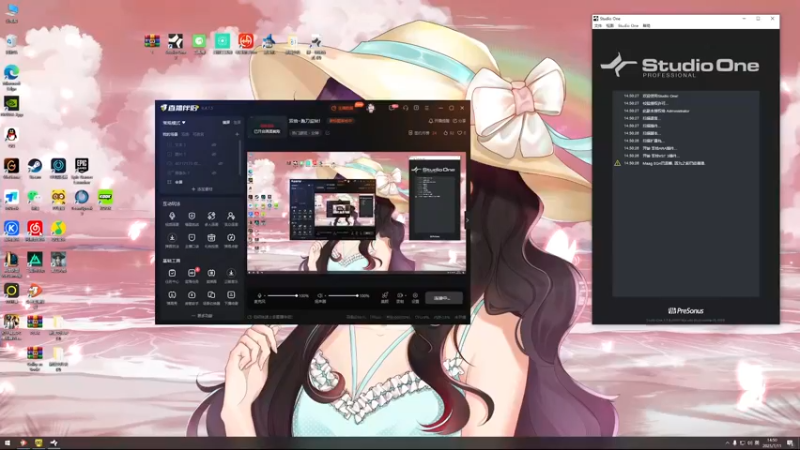Viewport: 800px width, 450px height.
Task: Click the stream cover thumbnail
Action: (267, 128)
